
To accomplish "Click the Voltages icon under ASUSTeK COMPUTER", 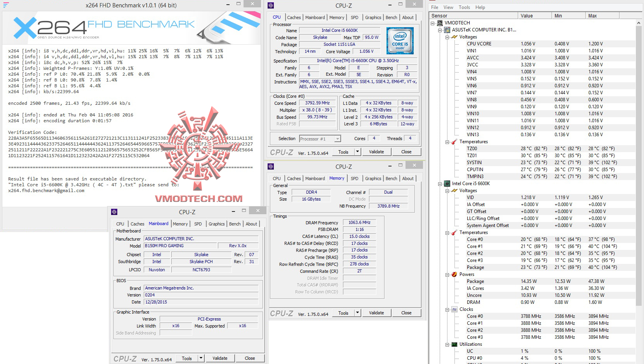I will [454, 37].
